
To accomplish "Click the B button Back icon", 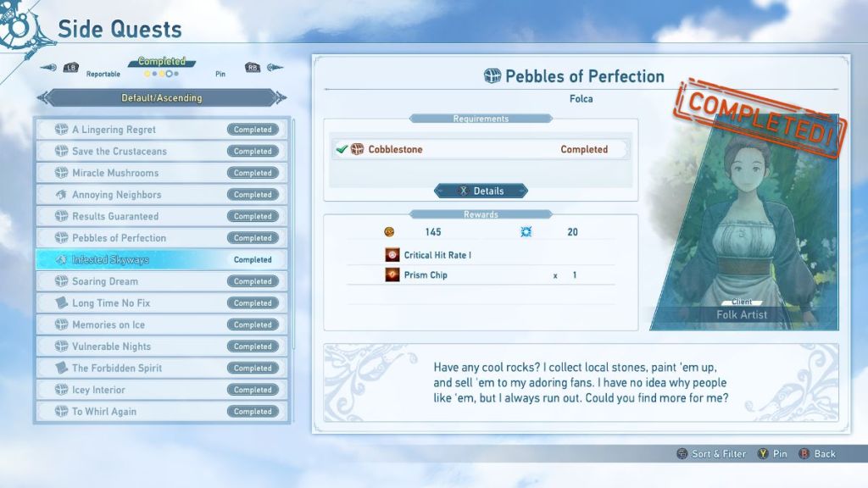I will pos(804,454).
